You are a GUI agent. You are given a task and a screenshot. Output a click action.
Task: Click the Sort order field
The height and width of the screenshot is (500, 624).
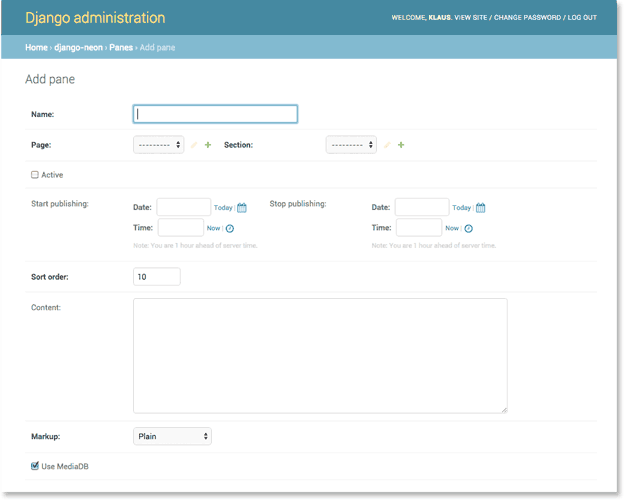157,277
